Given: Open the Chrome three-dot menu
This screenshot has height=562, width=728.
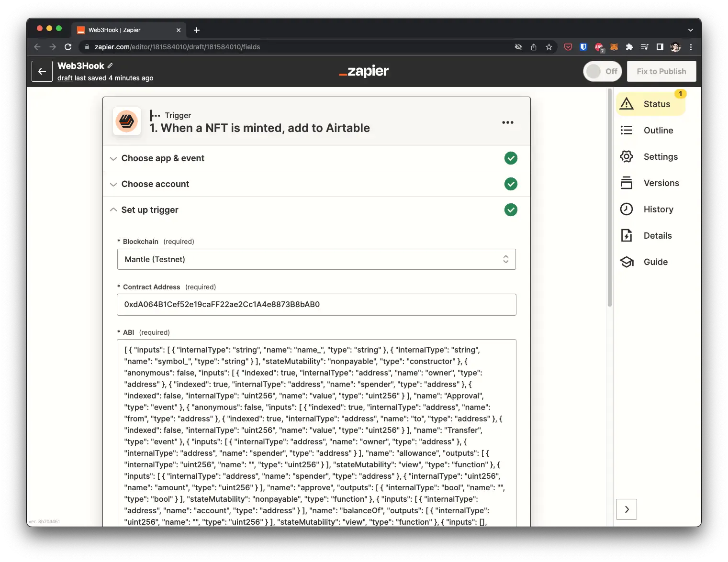Looking at the screenshot, I should [691, 47].
